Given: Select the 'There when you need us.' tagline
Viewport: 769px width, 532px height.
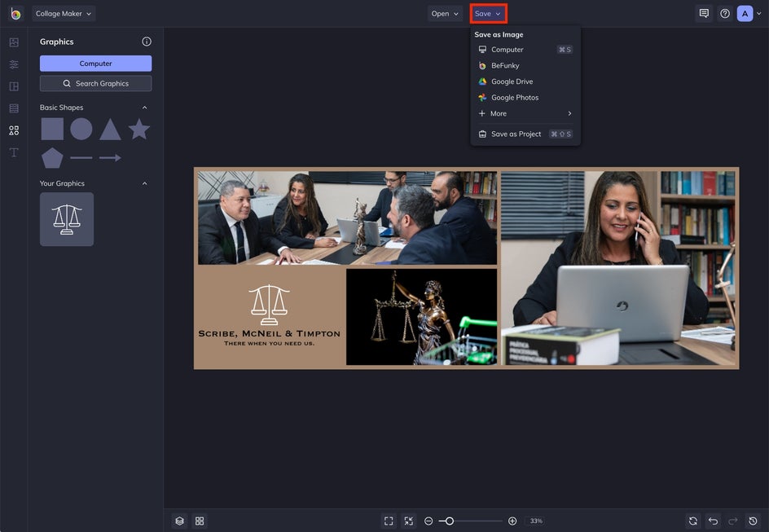Looking at the screenshot, I should click(270, 343).
